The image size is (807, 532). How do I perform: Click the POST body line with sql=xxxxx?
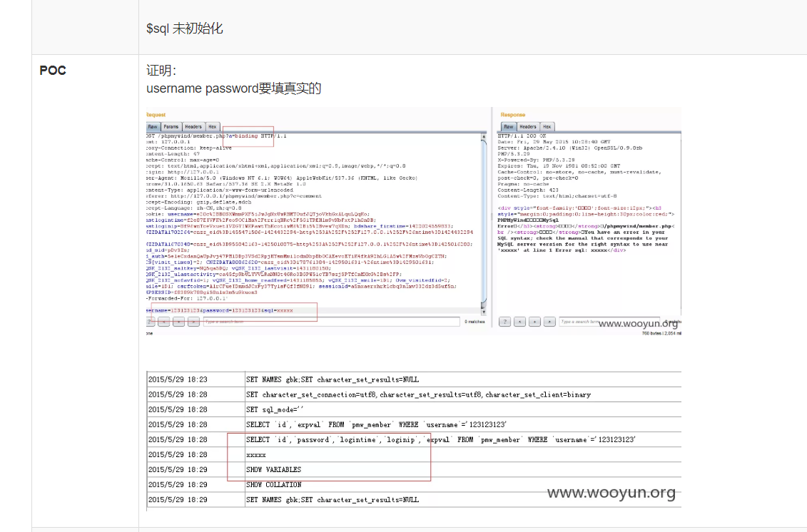click(x=221, y=311)
